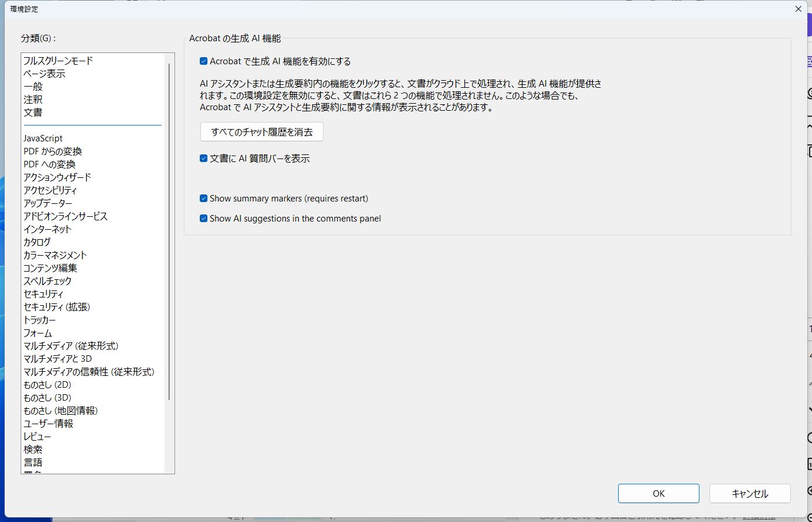Image resolution: width=812 pixels, height=522 pixels.
Task: Choose the トラッカー category
Action: coord(39,320)
